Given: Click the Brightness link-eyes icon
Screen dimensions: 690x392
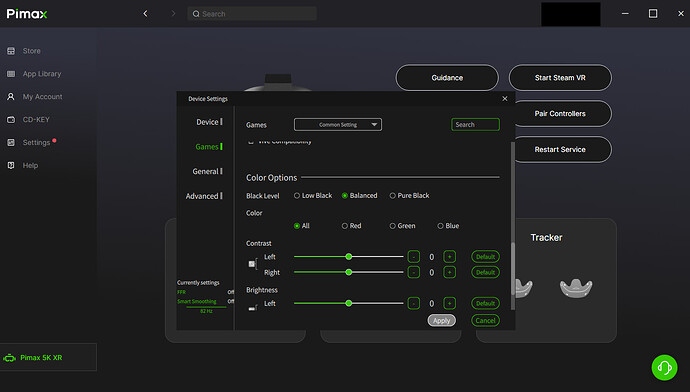Looking at the screenshot, I should (x=253, y=308).
